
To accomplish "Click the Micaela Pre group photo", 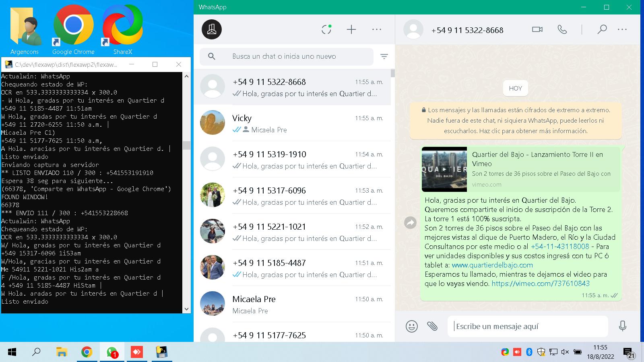I will coord(213,303).
